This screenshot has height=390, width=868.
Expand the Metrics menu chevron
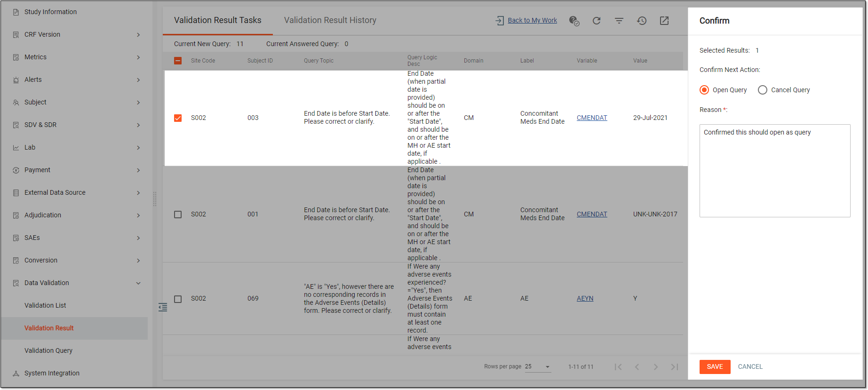point(138,57)
